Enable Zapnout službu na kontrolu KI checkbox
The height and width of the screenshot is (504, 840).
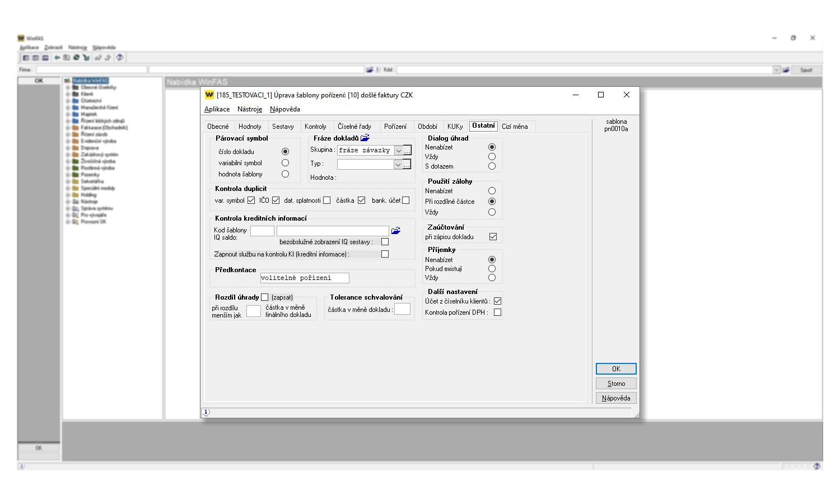click(385, 254)
